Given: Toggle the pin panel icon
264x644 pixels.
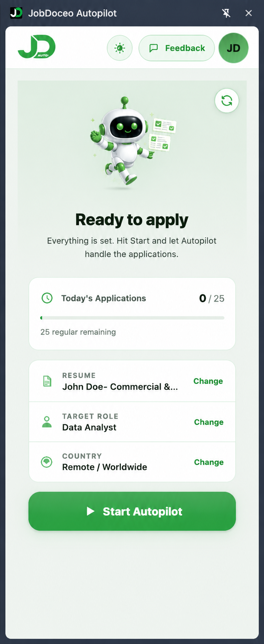Looking at the screenshot, I should 226,13.
